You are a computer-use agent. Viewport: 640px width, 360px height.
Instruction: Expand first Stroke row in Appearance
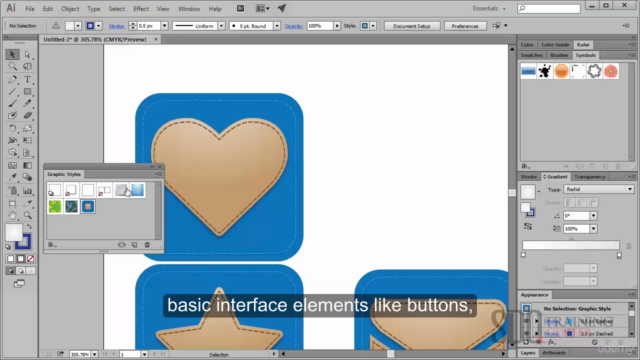tap(537, 321)
